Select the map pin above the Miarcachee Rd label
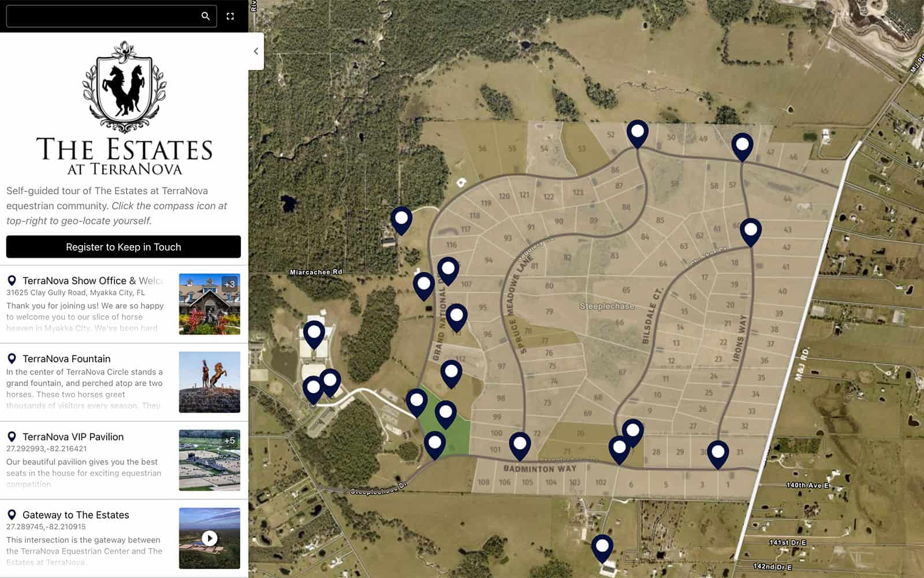 [x=401, y=221]
